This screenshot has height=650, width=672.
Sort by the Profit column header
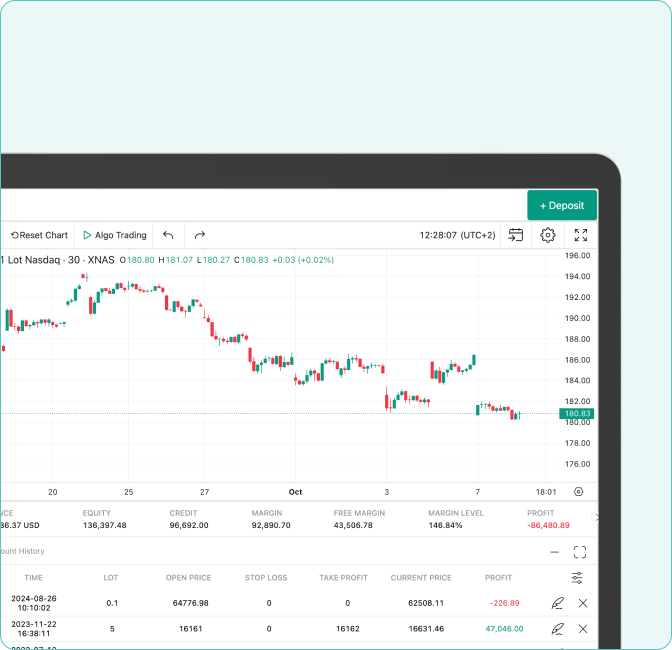(497, 578)
